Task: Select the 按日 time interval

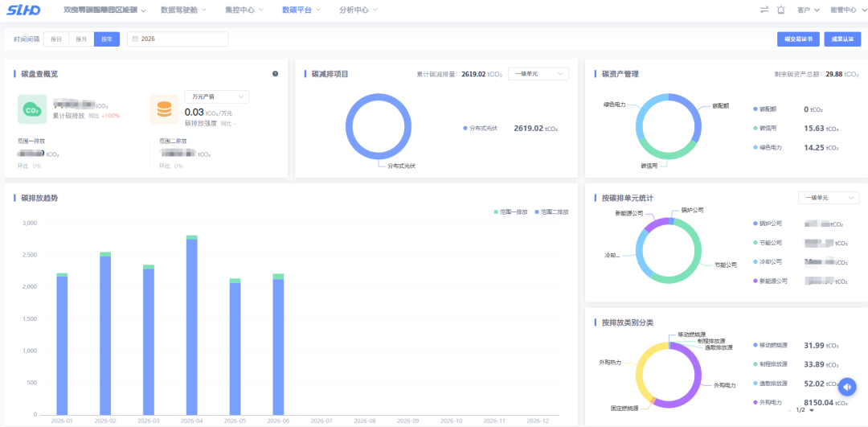Action: (56, 39)
